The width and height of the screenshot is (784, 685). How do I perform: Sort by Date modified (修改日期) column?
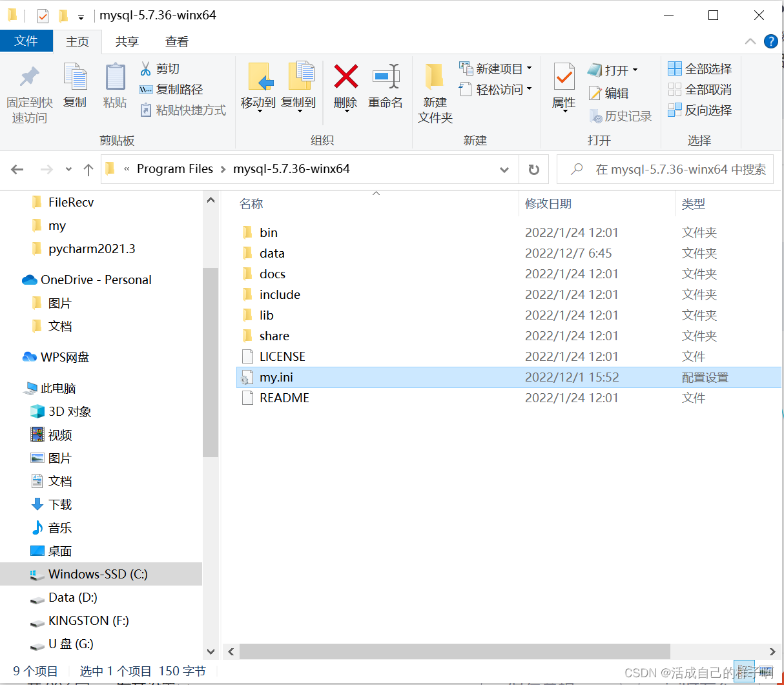tap(548, 204)
